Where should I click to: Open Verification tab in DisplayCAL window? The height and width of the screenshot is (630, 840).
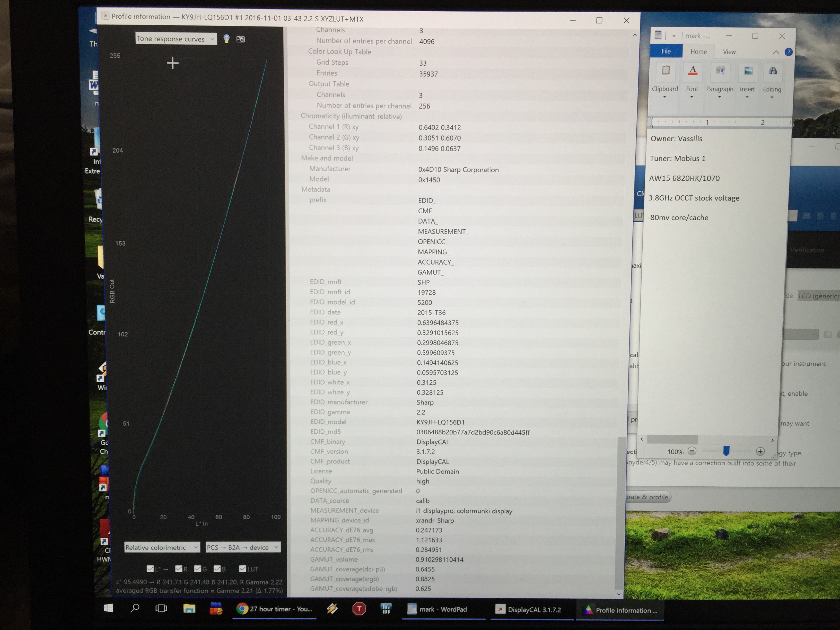tap(807, 250)
